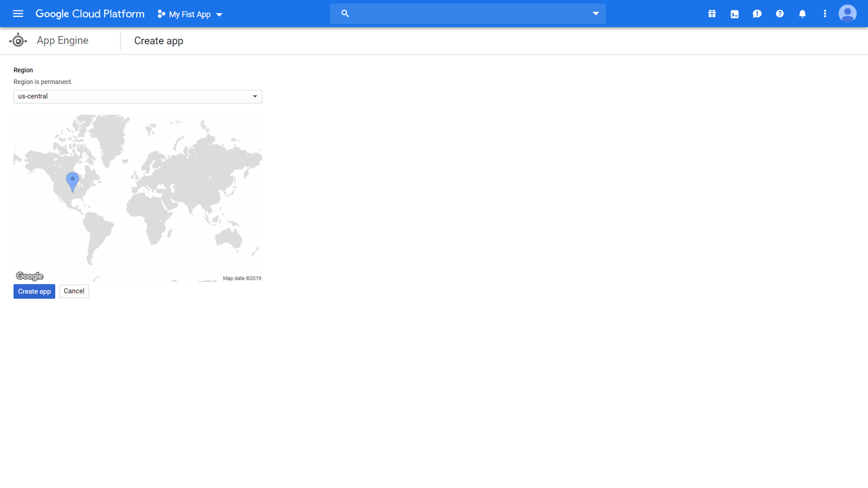Click the 'Region' field label
Viewport: 868px width, 488px height.
pyautogui.click(x=23, y=70)
